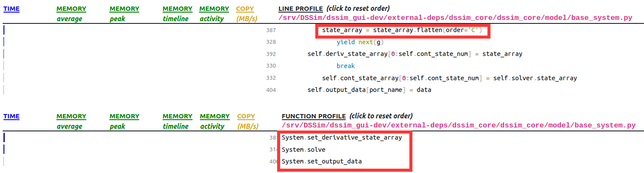Viewport: 644px width, 173px height.
Task: Click line number 332
Action: click(x=271, y=78)
